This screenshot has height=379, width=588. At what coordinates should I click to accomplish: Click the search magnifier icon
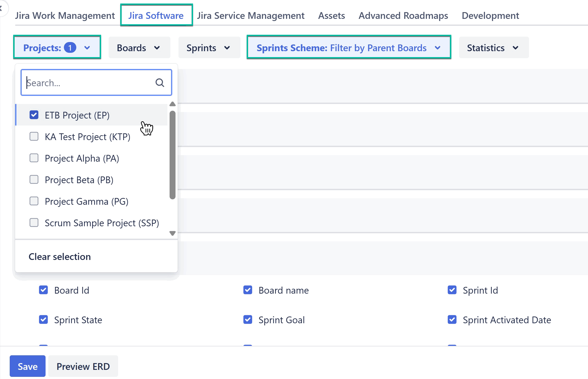coord(160,82)
